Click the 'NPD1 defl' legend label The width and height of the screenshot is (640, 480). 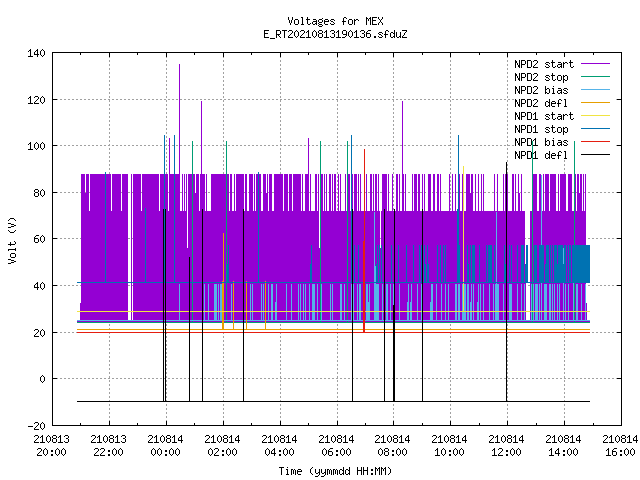[x=541, y=156]
